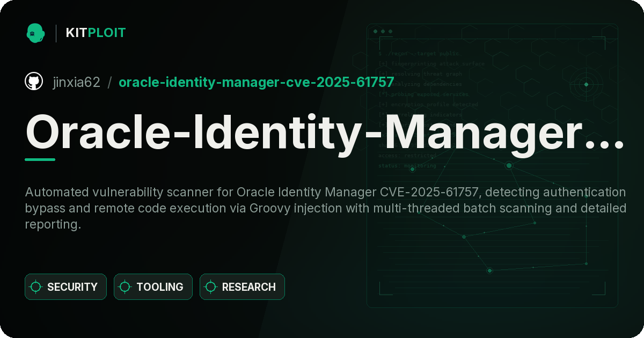Viewport: 644px width, 338px height.
Task: Click the 'status: monitoring' terminal line
Action: [x=407, y=165]
